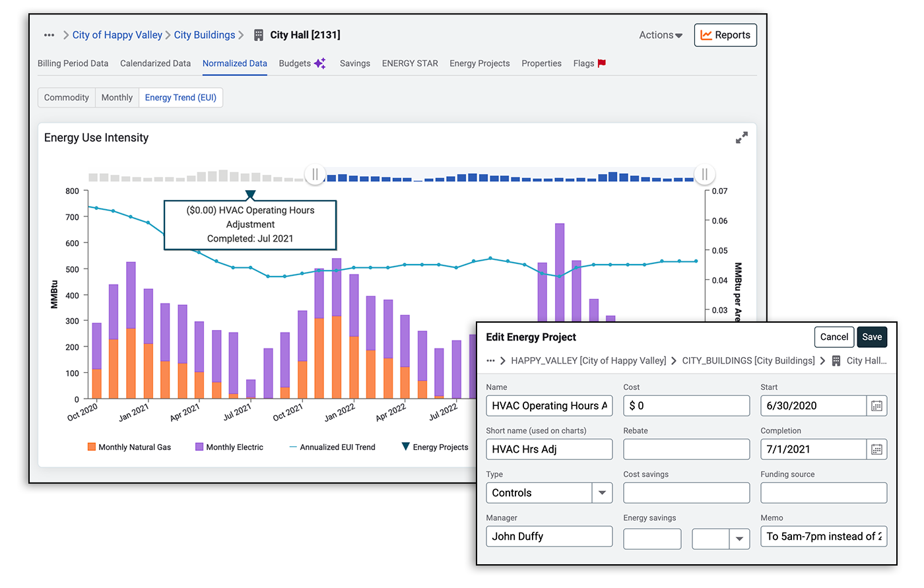Click the Budgets sparkle icon
Screen dimensions: 924x588
coord(320,63)
